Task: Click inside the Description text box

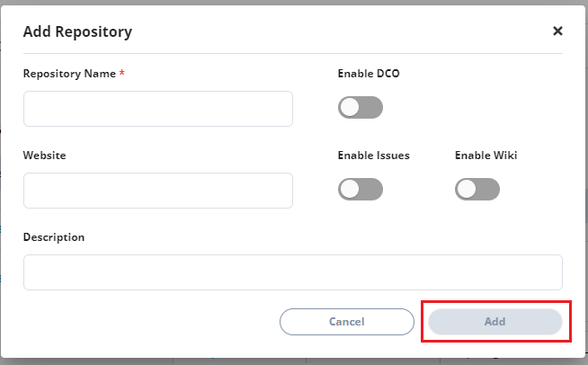Action: click(x=293, y=272)
